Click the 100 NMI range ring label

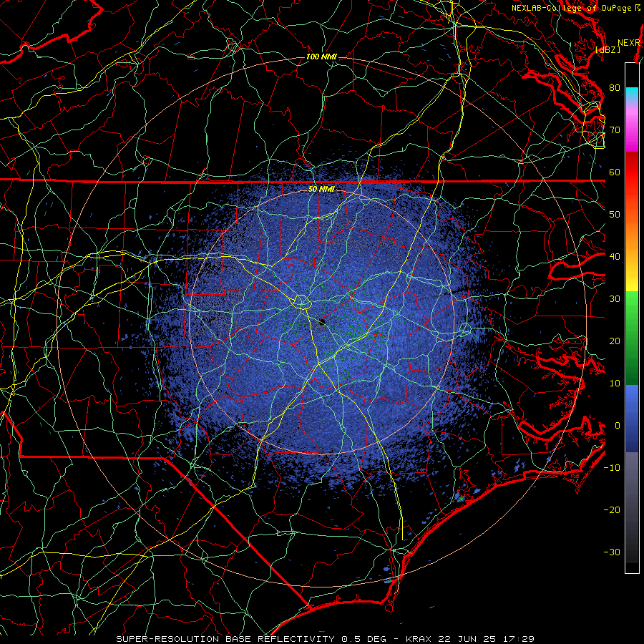321,57
